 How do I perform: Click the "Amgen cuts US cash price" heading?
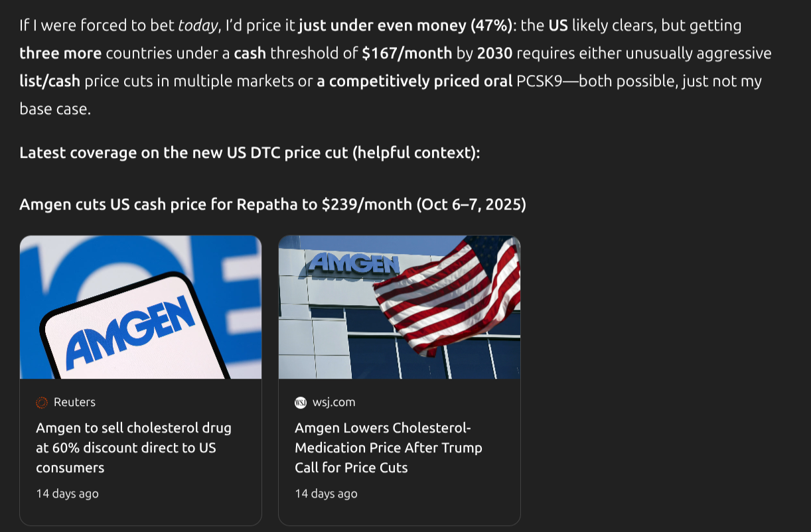(273, 204)
